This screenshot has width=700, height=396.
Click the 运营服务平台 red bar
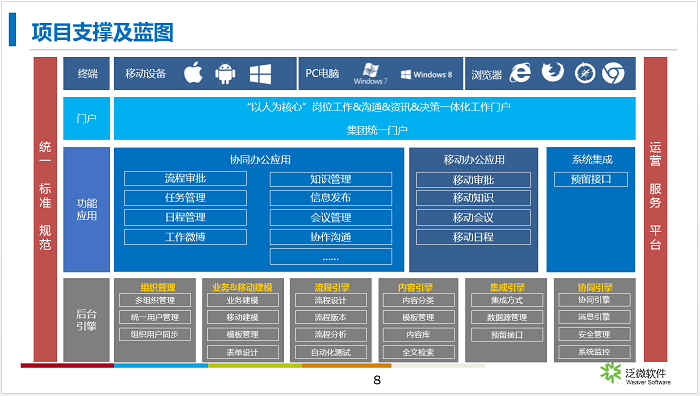pyautogui.click(x=655, y=209)
